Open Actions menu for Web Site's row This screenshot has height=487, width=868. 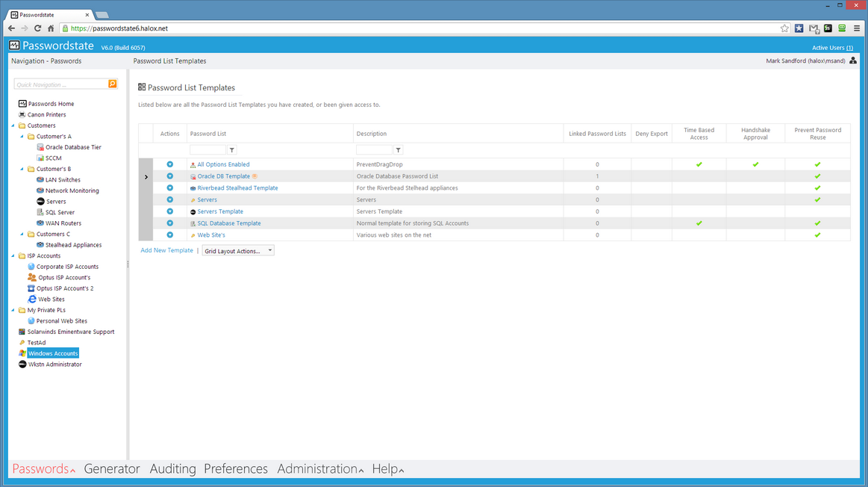click(x=170, y=235)
